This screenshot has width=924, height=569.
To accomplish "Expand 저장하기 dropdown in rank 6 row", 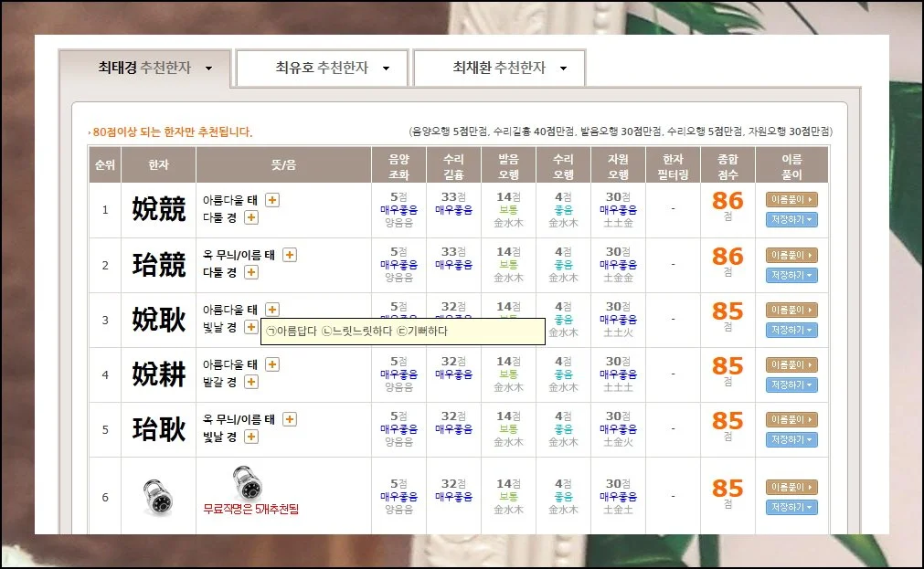I will (x=791, y=507).
